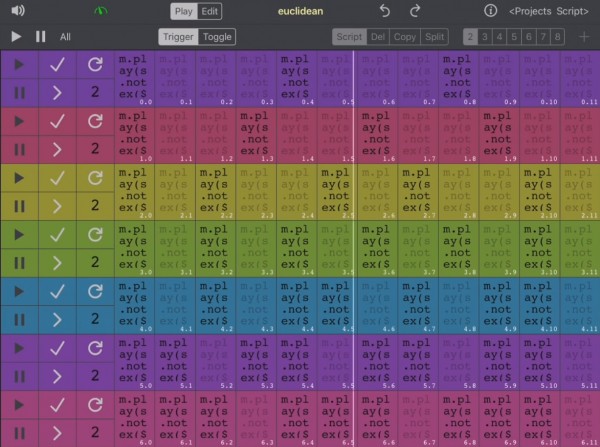Open the info help icon
Image resolution: width=600 pixels, height=447 pixels.
pyautogui.click(x=490, y=11)
